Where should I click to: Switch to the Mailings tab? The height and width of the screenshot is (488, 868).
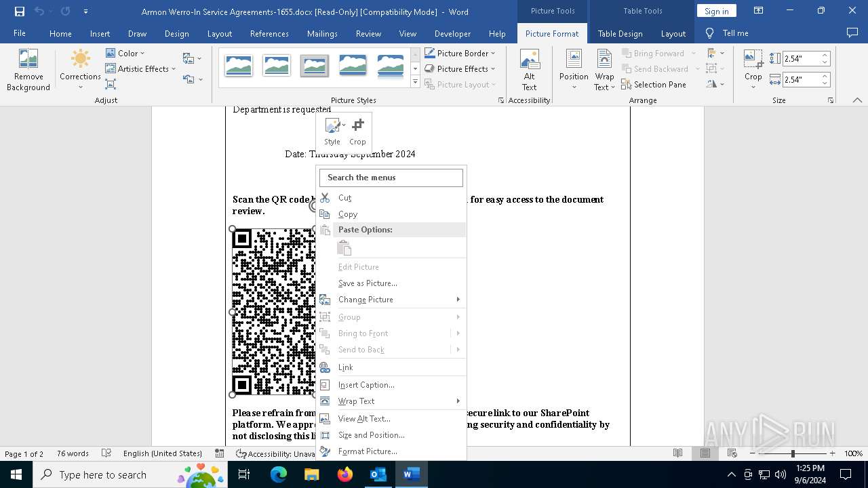click(322, 33)
